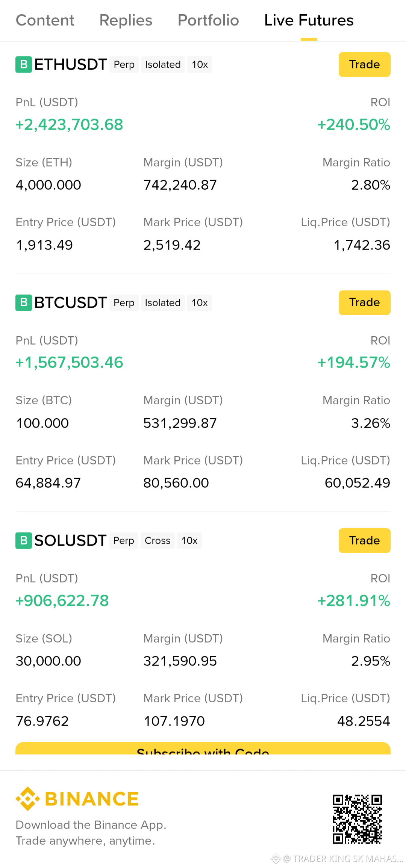Switch to the Replies tab
This screenshot has height=868, width=406.
coord(126,20)
